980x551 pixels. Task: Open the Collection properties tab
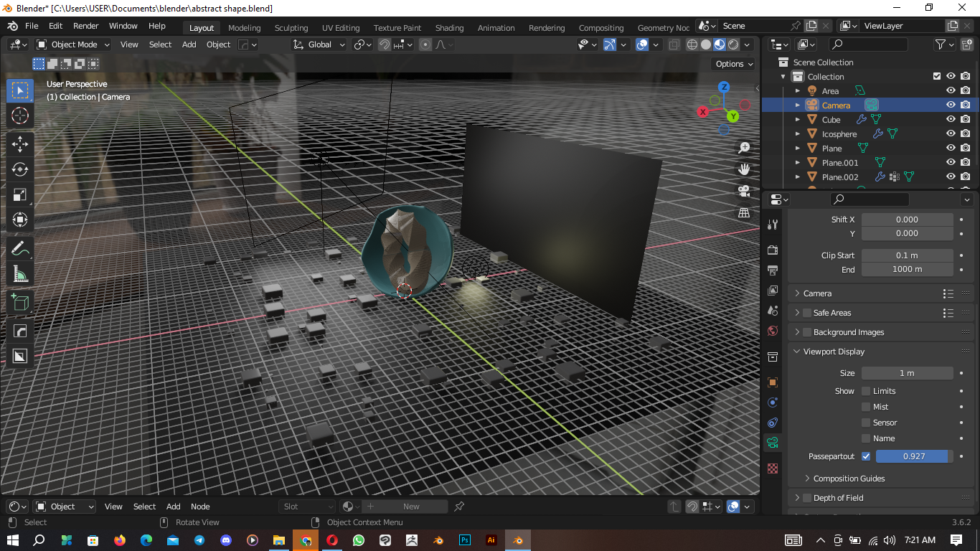tap(773, 357)
